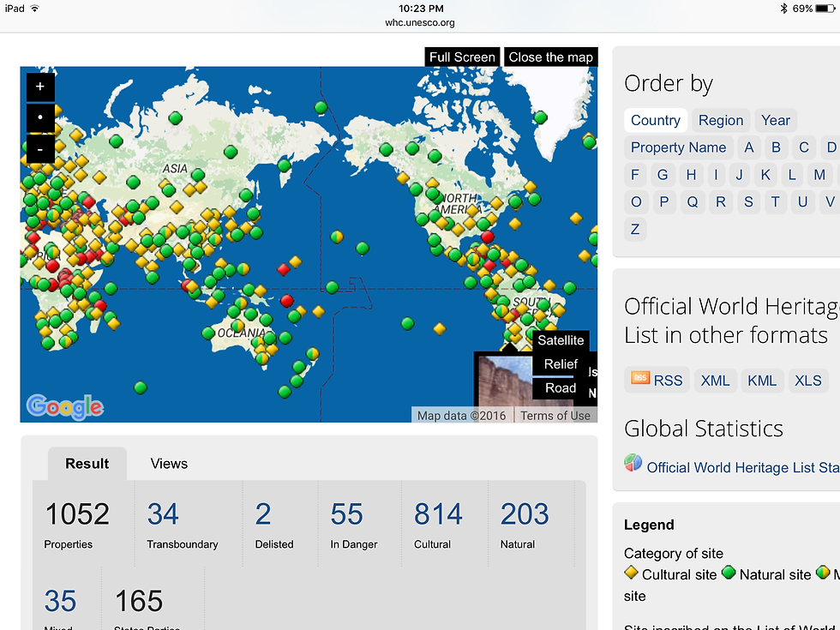Filter properties by letter I

pyautogui.click(x=716, y=175)
